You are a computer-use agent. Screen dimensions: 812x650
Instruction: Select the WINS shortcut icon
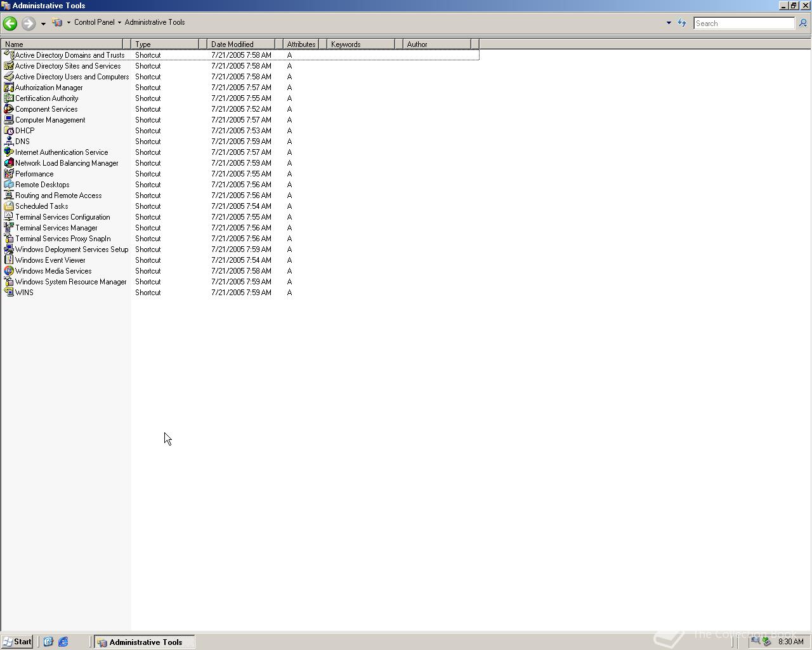(x=9, y=293)
